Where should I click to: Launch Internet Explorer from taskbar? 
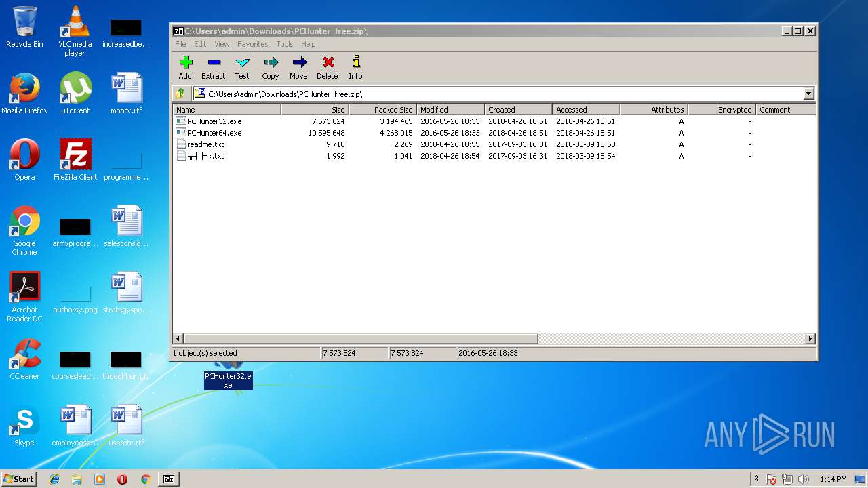click(54, 479)
